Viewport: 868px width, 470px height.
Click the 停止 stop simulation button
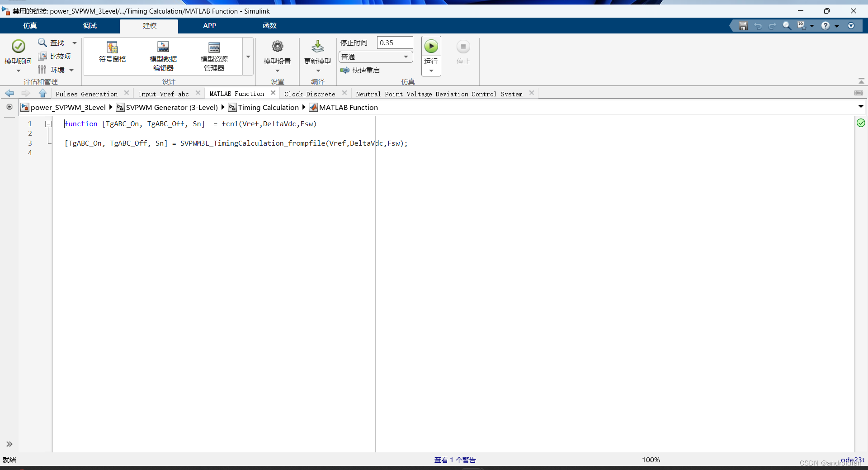pos(463,52)
